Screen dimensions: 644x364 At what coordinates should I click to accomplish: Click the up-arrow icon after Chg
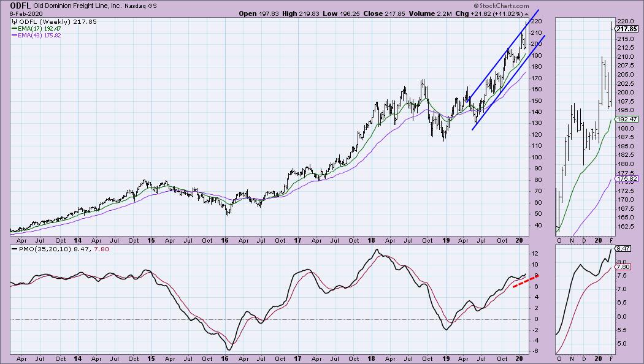pyautogui.click(x=526, y=14)
